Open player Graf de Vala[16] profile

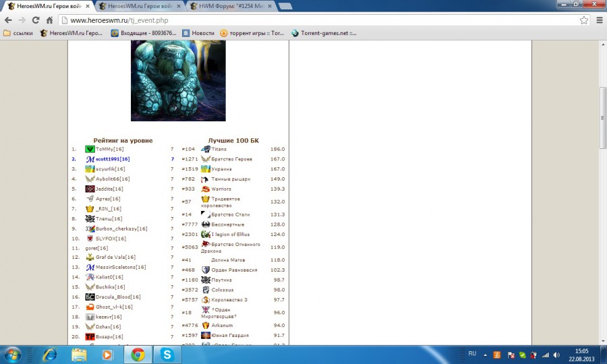[116, 257]
